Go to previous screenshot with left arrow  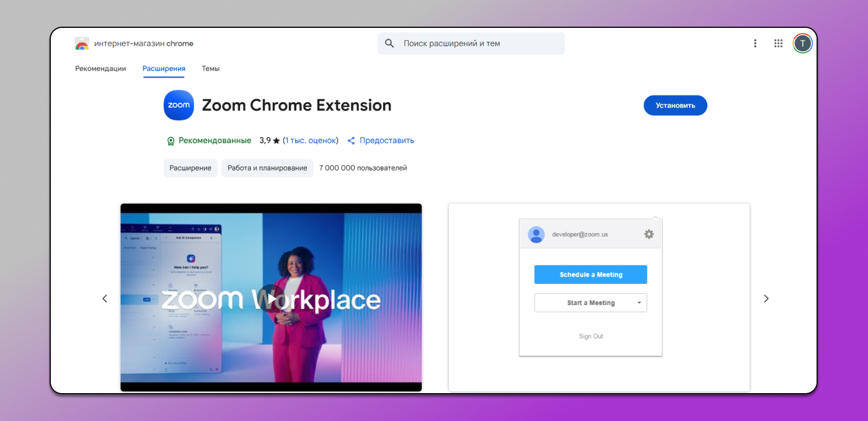[x=105, y=298]
